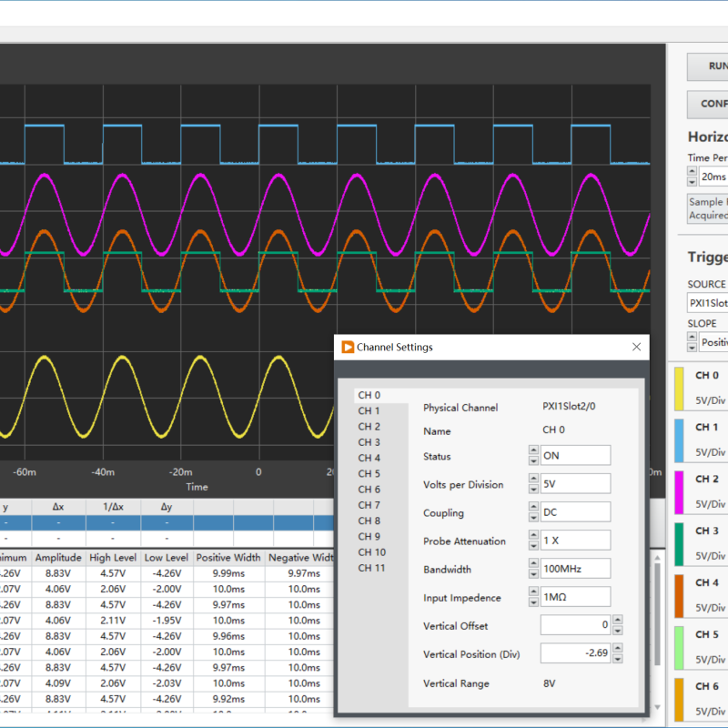Open CH 1 channel panel label
Viewport: 728px width, 728px height.
(707, 427)
